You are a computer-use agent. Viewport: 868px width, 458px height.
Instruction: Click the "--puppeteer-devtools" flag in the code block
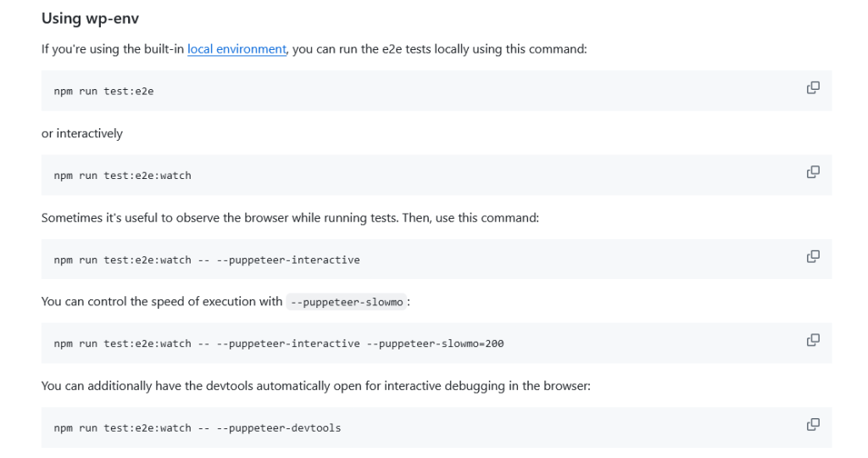tap(278, 428)
